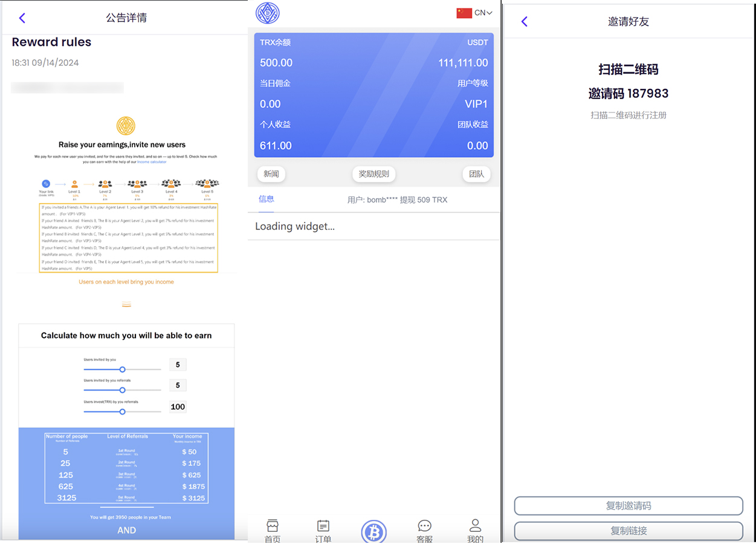Click the Level 3 people icon
The height and width of the screenshot is (544, 756).
tap(137, 184)
